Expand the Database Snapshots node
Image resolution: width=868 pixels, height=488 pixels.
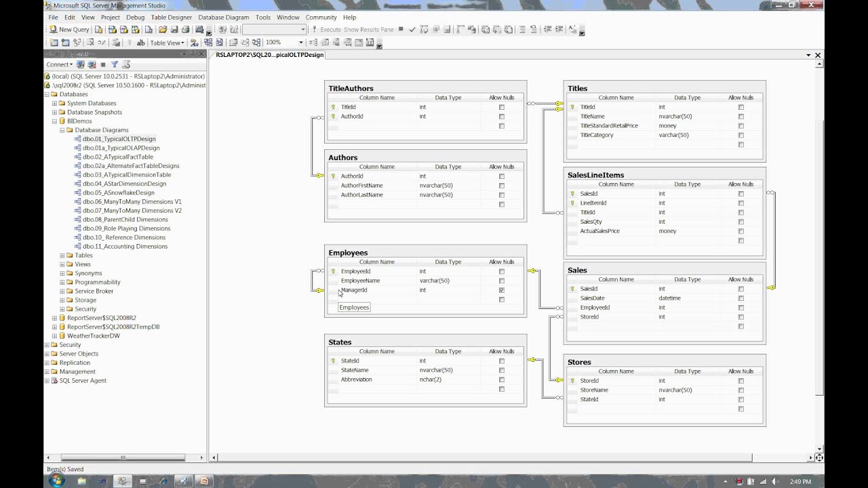pos(55,112)
